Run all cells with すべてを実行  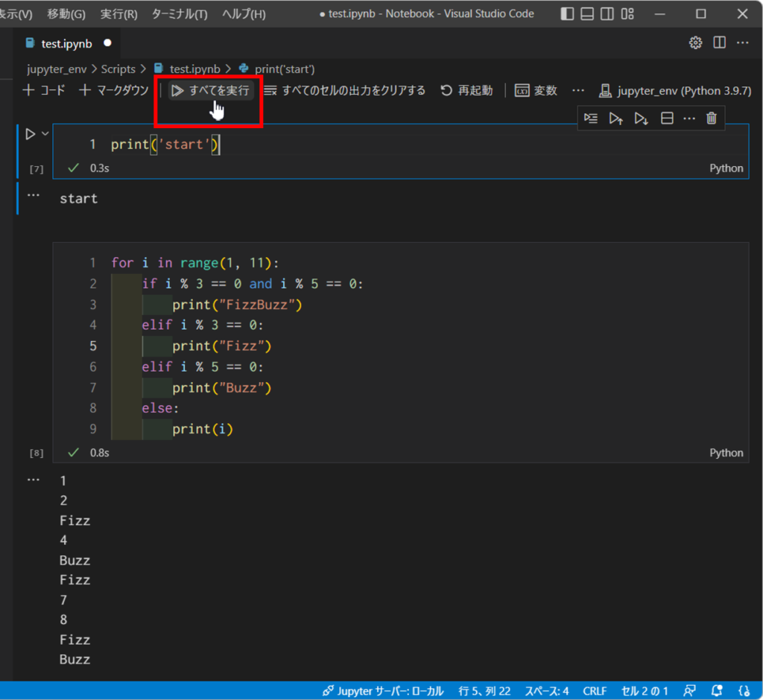pos(211,91)
